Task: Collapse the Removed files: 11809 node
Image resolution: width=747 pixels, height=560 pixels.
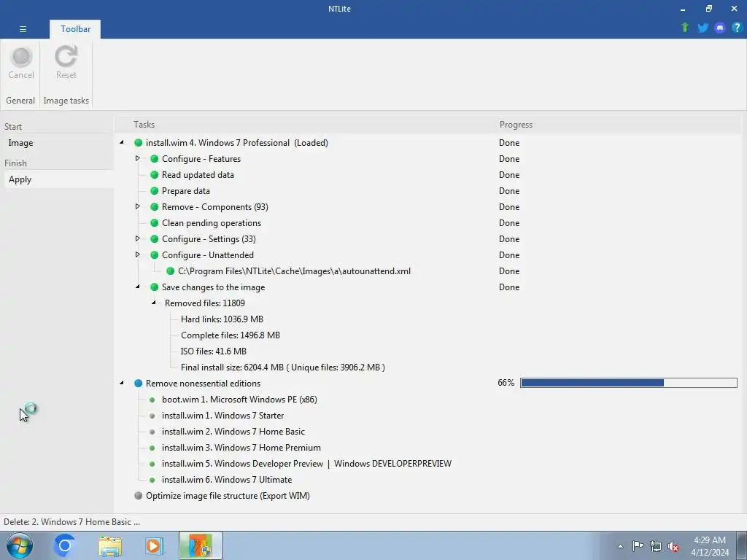Action: pyautogui.click(x=154, y=303)
